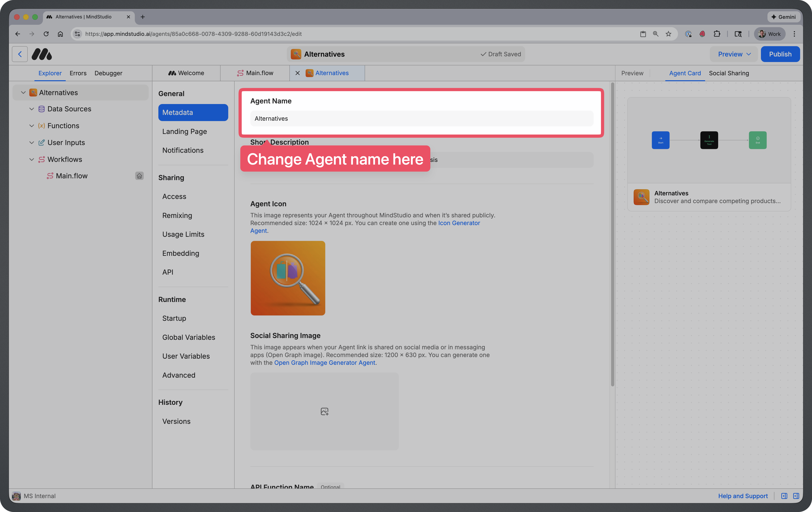Open Gemini from the browser toolbar
The image size is (812, 512).
[784, 17]
